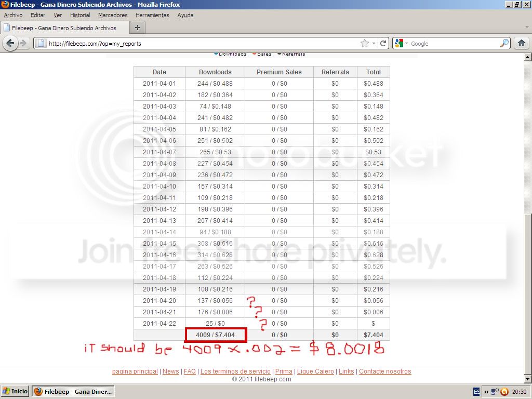Click the 20:30 system clock
Image resolution: width=532 pixels, height=399 pixels.
coord(519,392)
